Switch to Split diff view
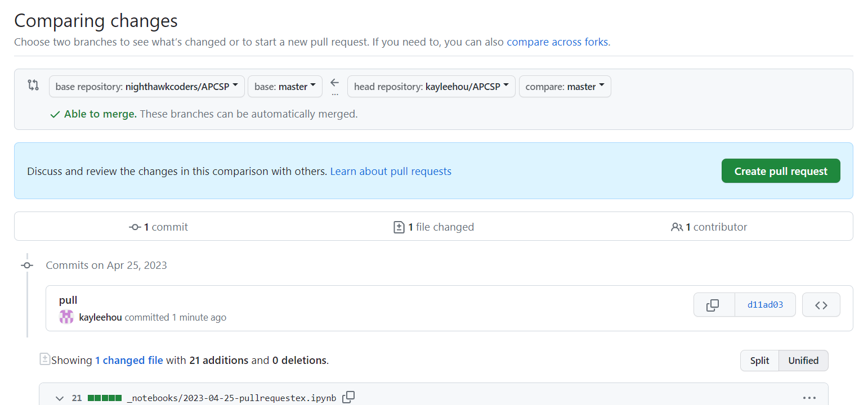Viewport: 868px width, 405px height. pos(759,361)
